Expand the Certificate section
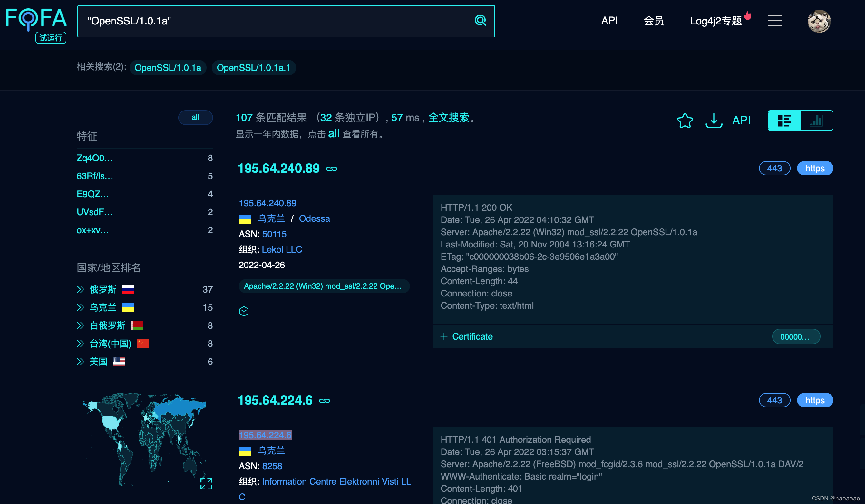Viewport: 865px width, 504px height. click(x=466, y=336)
